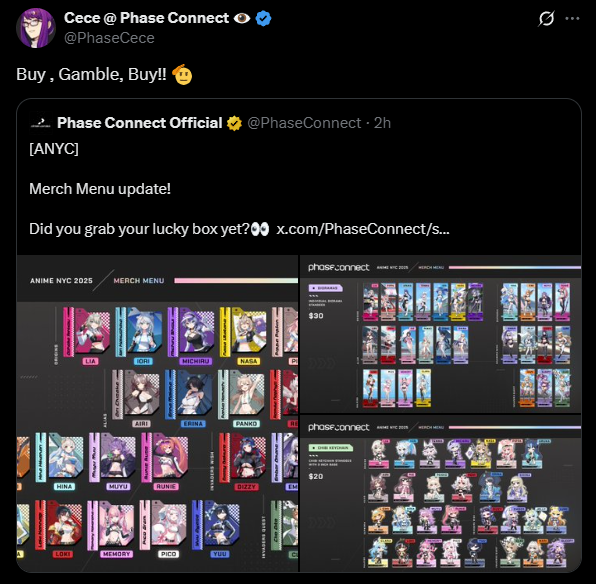This screenshot has height=584, width=596.
Task: Open the three-dot more options menu
Action: [572, 18]
